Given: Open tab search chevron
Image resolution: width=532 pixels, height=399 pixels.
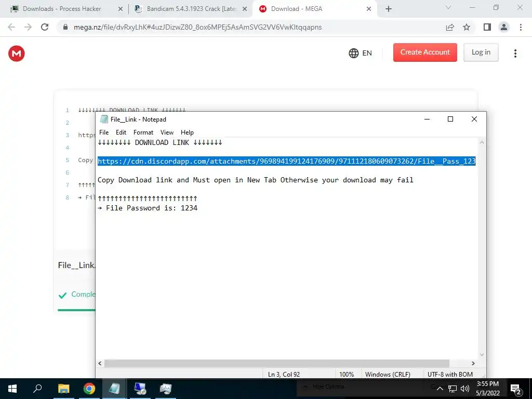Looking at the screenshot, I should tap(448, 7).
